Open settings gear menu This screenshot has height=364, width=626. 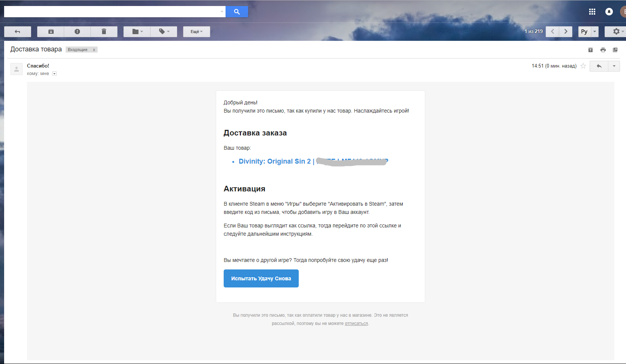pyautogui.click(x=617, y=32)
